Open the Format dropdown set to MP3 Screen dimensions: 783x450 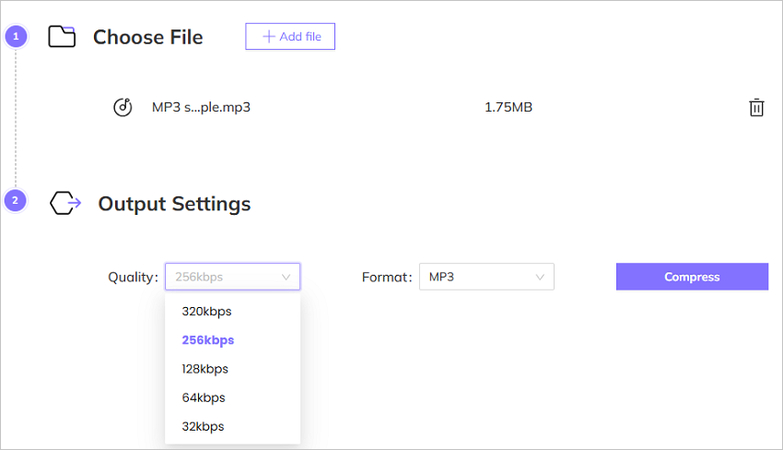[x=487, y=277]
